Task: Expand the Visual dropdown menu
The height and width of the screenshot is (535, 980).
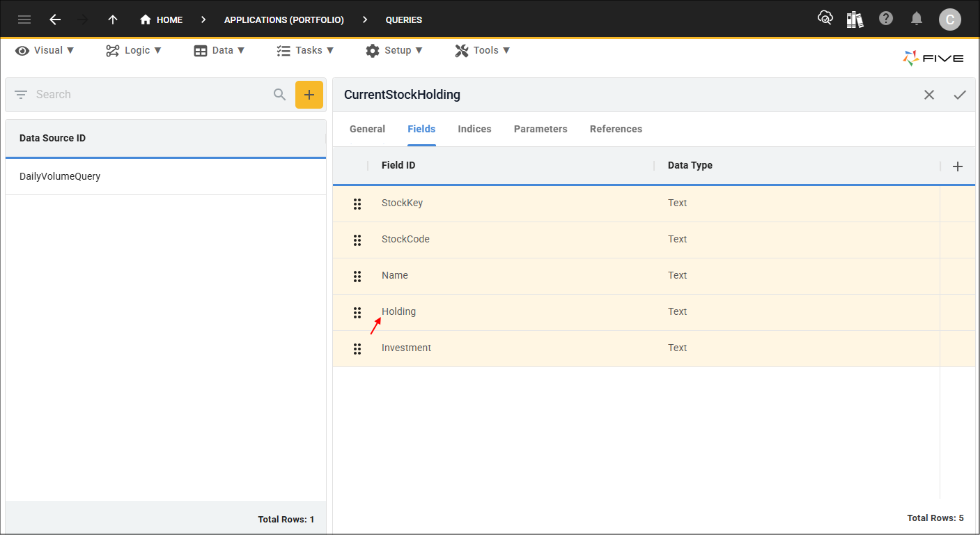Action: [x=45, y=50]
